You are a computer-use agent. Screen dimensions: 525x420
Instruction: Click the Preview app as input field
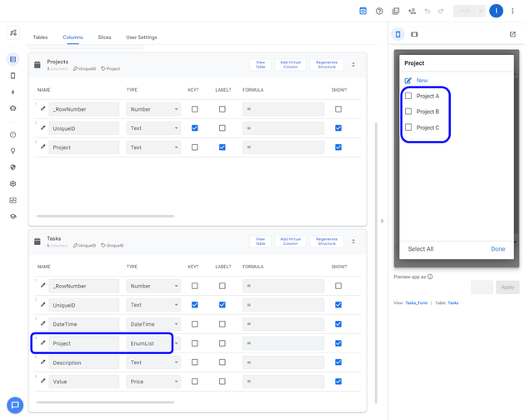[482, 287]
